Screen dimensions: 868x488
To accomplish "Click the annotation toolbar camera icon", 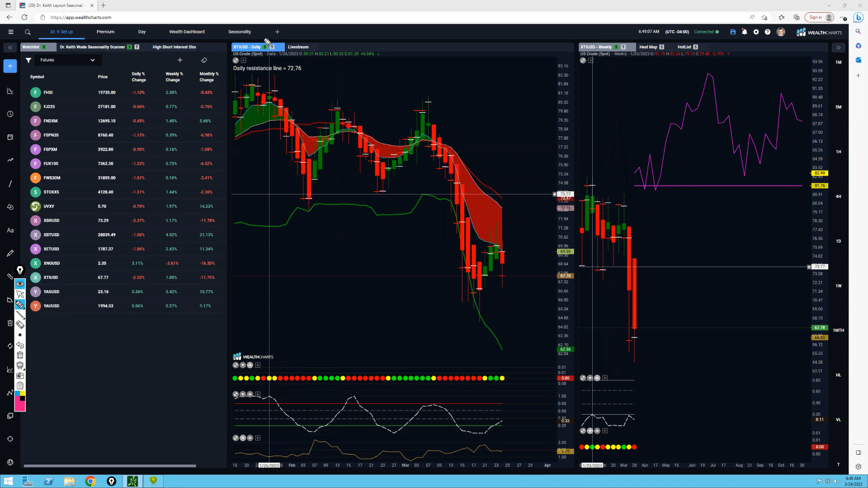I will 20,375.
